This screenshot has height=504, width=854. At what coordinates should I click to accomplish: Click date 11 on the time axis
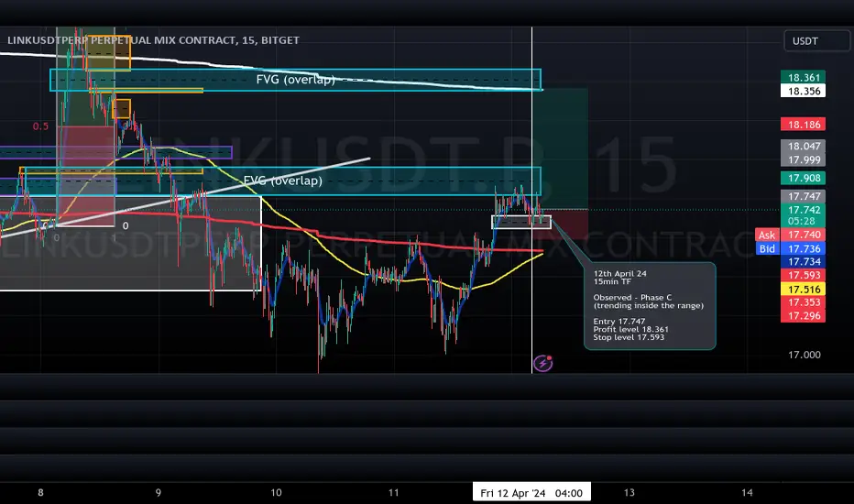tap(394, 493)
